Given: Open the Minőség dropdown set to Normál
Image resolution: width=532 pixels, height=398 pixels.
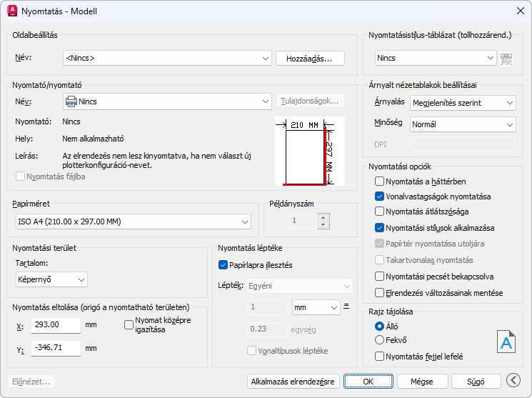Looking at the screenshot, I should [463, 124].
